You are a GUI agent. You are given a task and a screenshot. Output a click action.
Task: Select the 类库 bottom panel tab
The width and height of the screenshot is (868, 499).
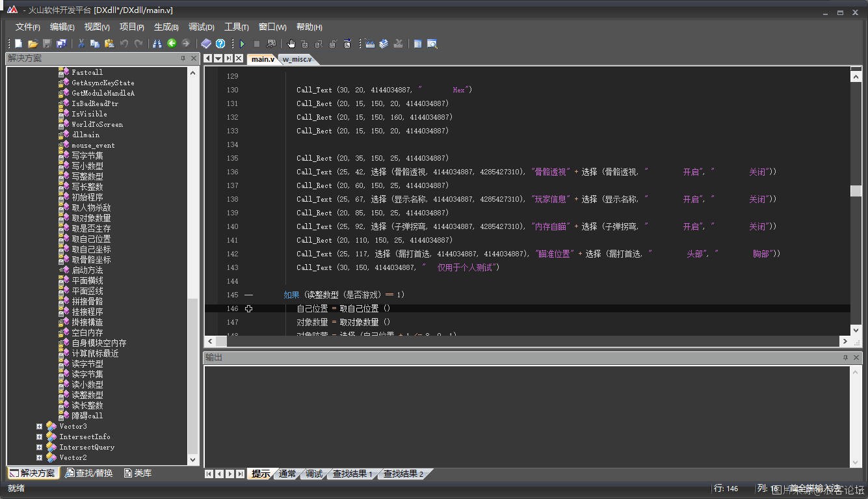tap(138, 473)
